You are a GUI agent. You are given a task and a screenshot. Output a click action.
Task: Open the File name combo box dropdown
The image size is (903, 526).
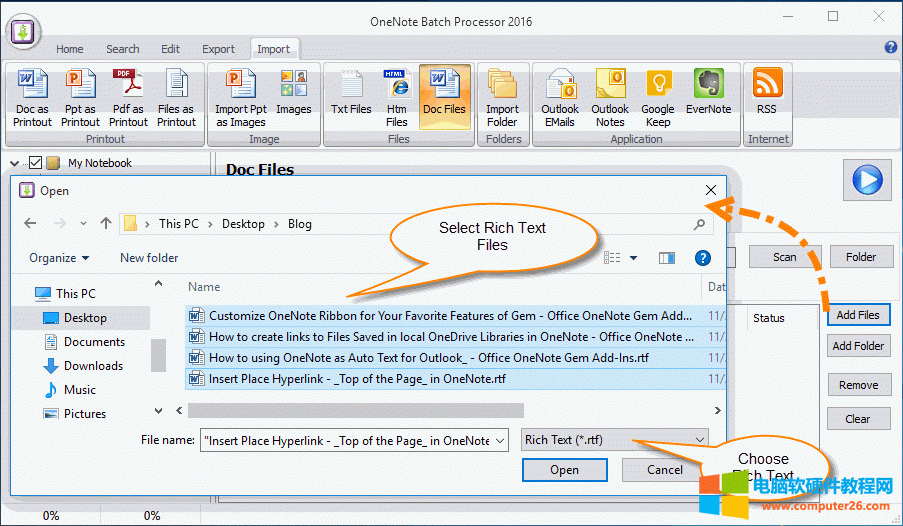(500, 441)
